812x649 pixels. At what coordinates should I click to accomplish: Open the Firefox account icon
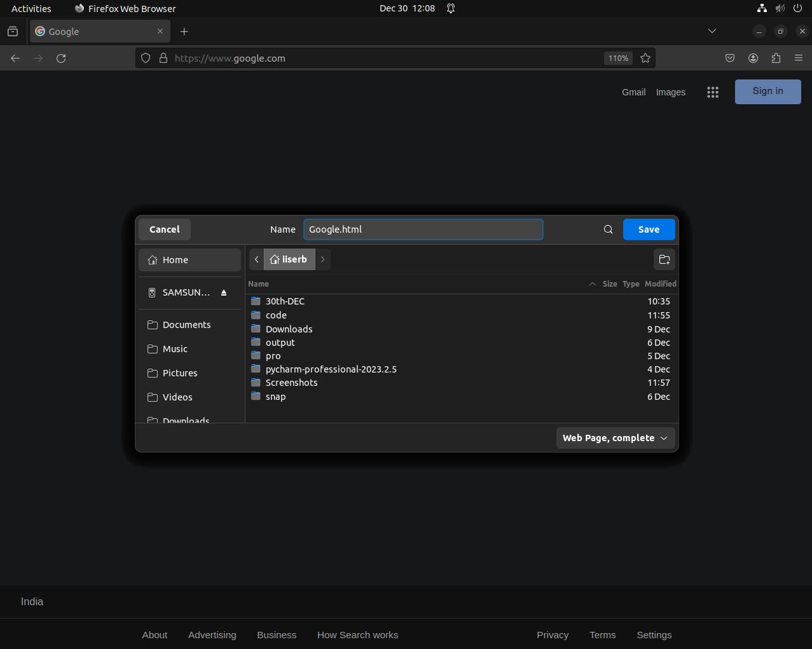753,58
